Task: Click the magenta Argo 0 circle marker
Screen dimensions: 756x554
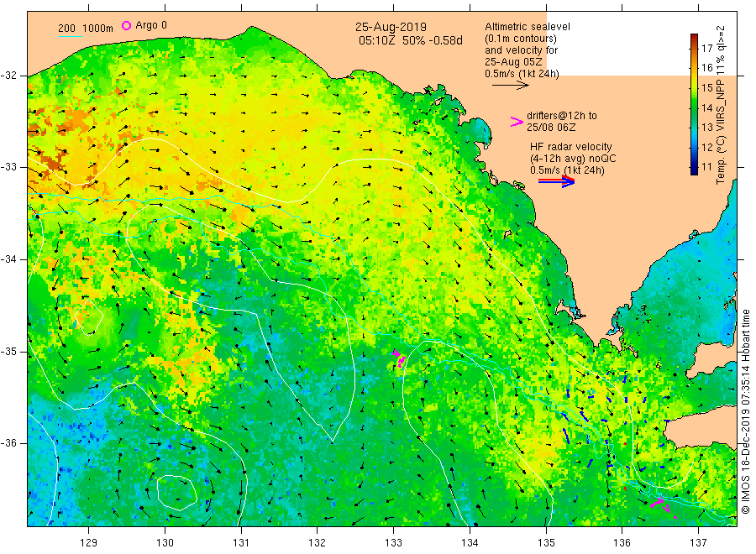Action: pyautogui.click(x=126, y=25)
